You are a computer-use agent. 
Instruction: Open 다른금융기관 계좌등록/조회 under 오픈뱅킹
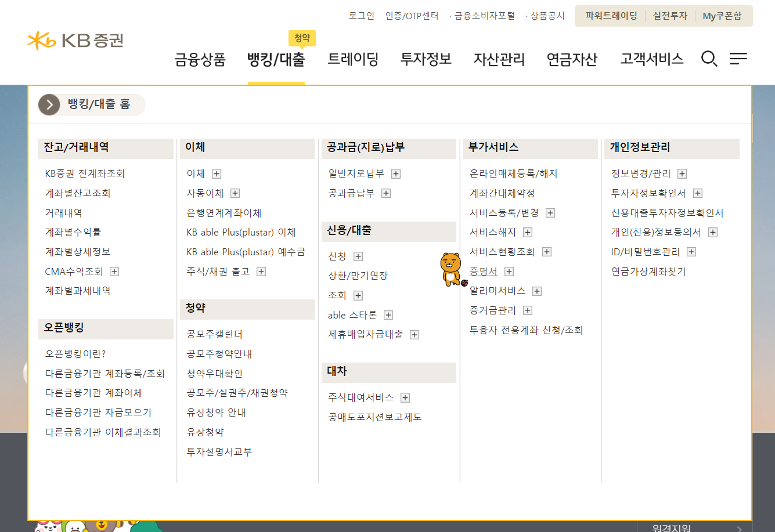(x=106, y=374)
